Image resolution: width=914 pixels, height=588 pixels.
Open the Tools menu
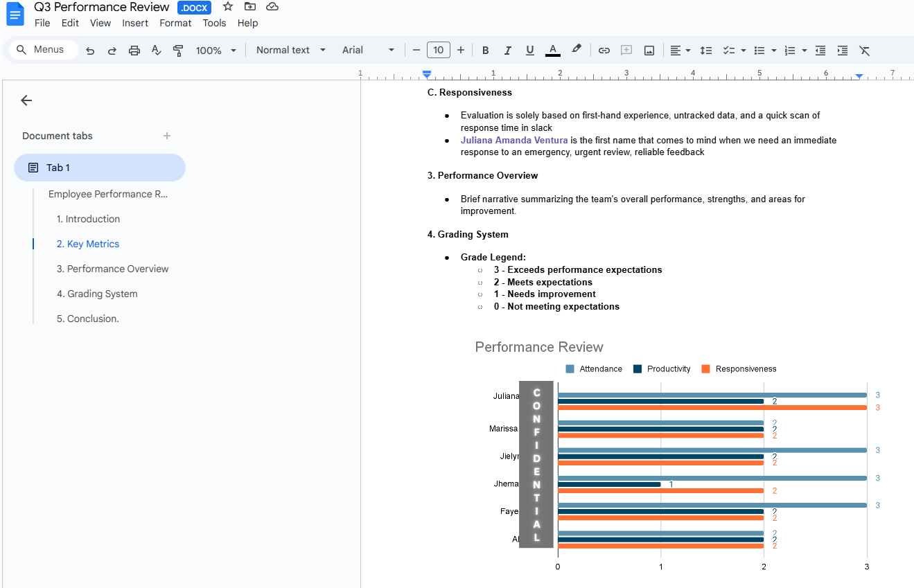click(x=214, y=23)
